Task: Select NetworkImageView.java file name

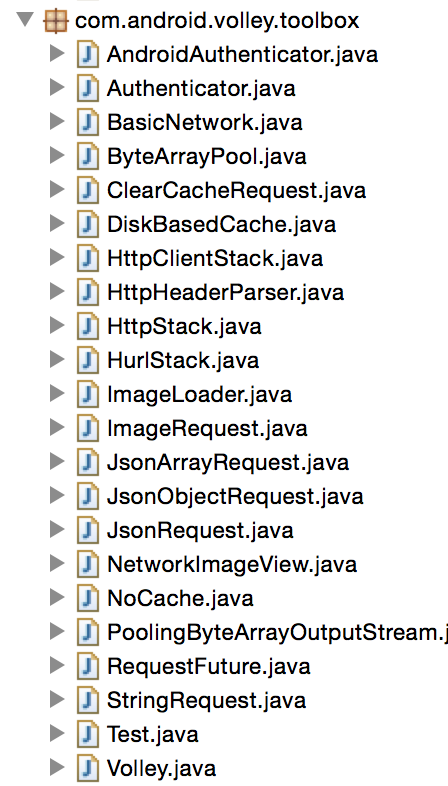Action: pos(232,565)
